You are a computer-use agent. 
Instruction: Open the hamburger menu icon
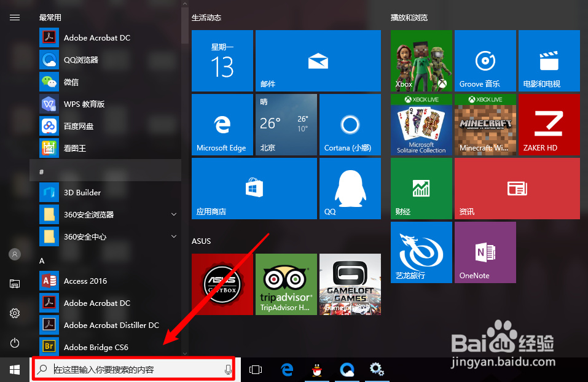(x=15, y=18)
